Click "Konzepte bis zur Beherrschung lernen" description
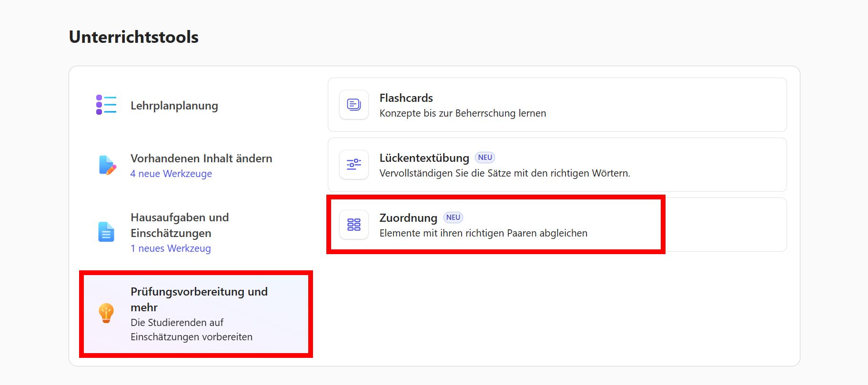The image size is (868, 385). click(463, 113)
